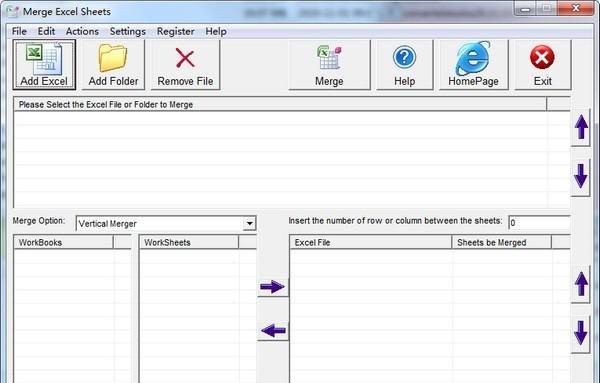The image size is (600, 383).
Task: Expand the Merge Option dropdown arrow
Action: [249, 223]
